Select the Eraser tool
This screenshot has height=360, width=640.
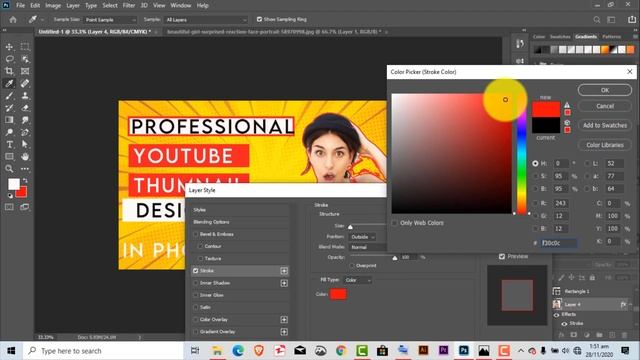tap(25, 108)
